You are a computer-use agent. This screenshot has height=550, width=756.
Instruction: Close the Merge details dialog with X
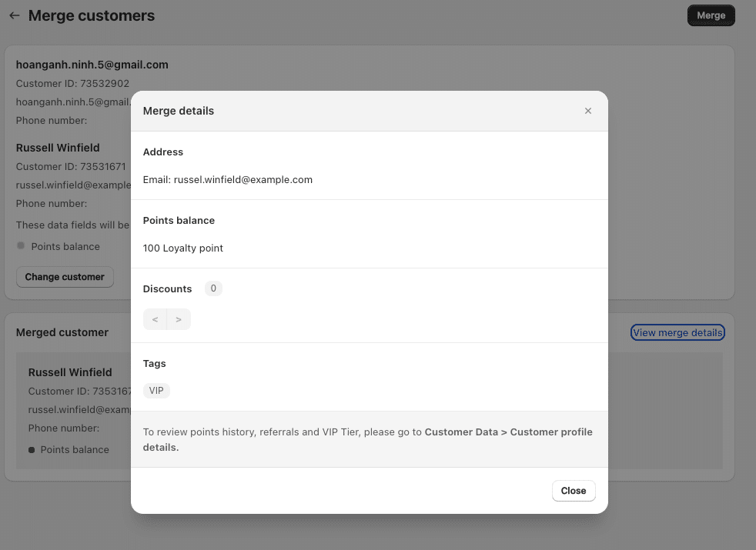[588, 111]
